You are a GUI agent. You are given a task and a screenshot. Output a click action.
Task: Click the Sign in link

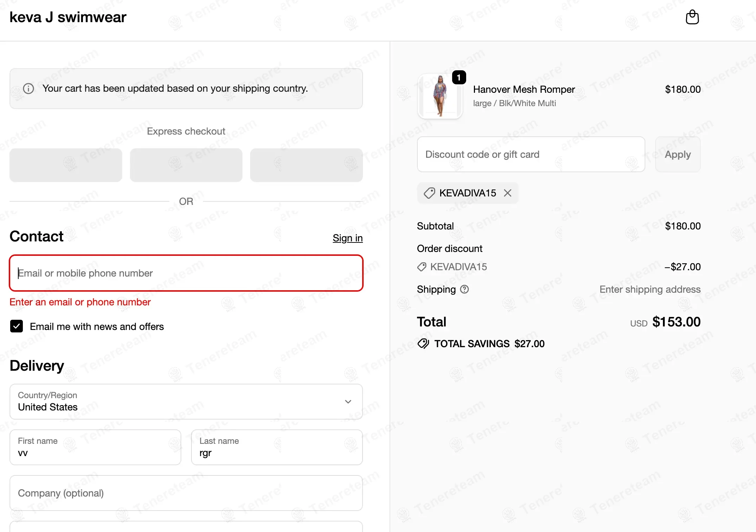(x=347, y=238)
